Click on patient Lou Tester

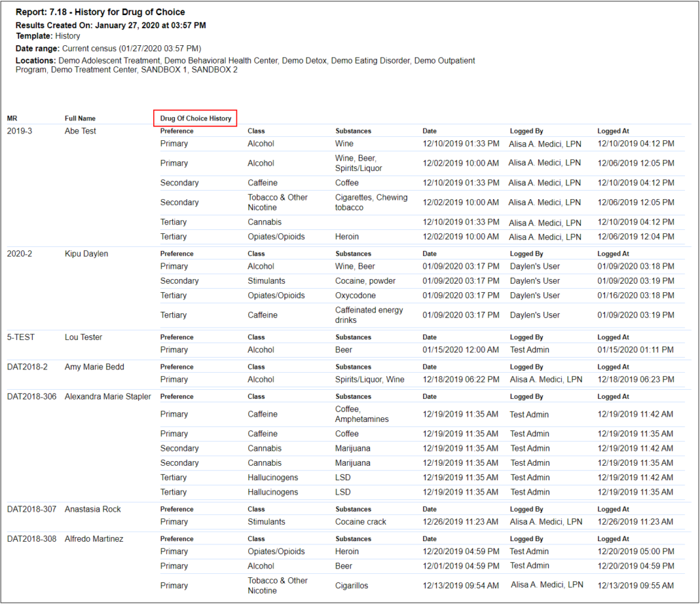[83, 337]
